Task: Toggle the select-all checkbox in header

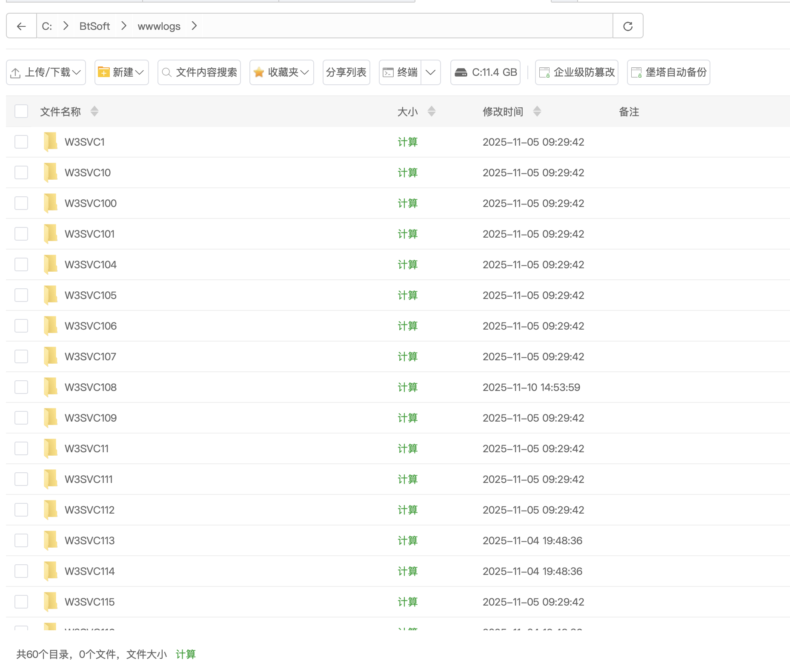Action: click(x=21, y=112)
